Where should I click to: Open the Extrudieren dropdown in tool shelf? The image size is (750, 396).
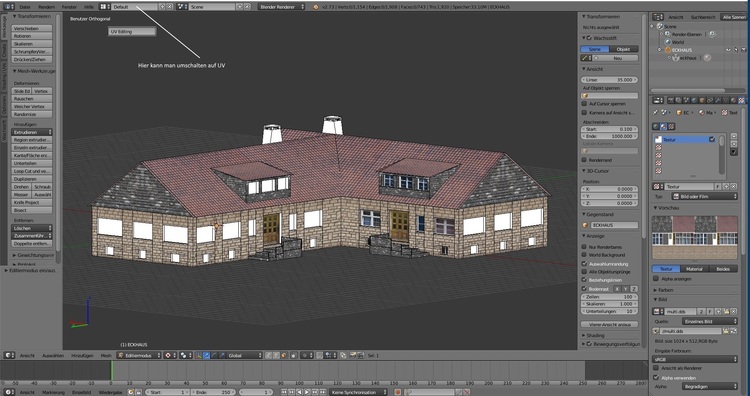coord(32,132)
